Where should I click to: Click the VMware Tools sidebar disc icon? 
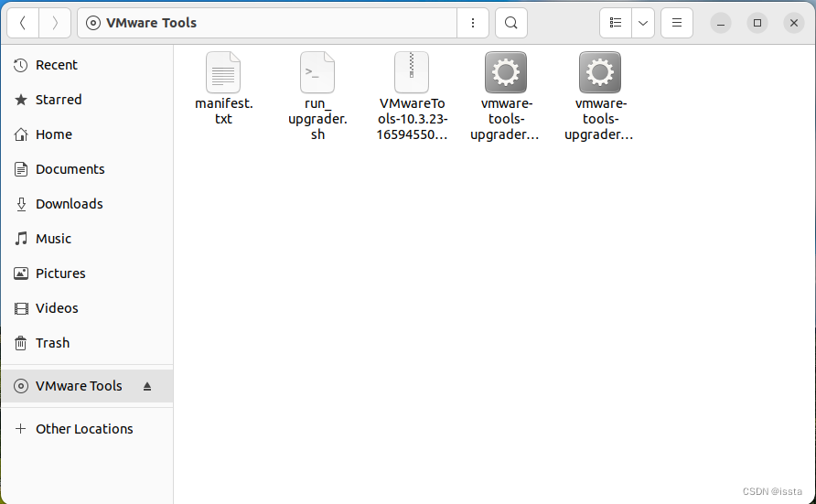pyautogui.click(x=21, y=386)
